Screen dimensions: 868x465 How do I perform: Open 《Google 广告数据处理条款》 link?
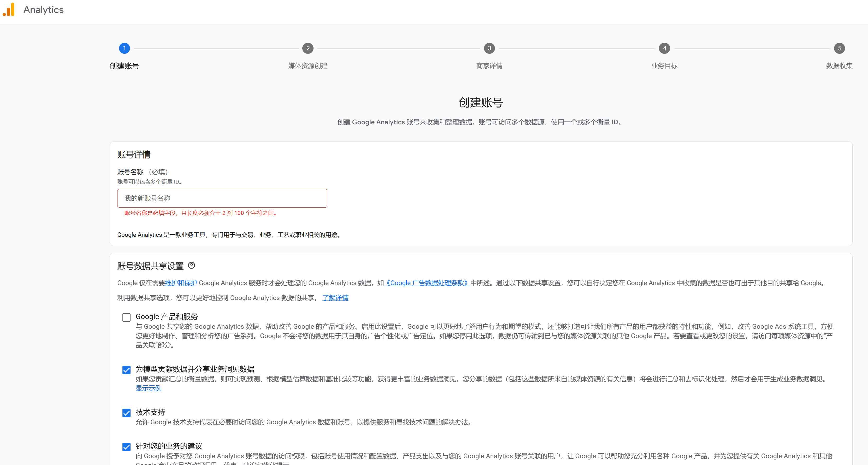427,283
